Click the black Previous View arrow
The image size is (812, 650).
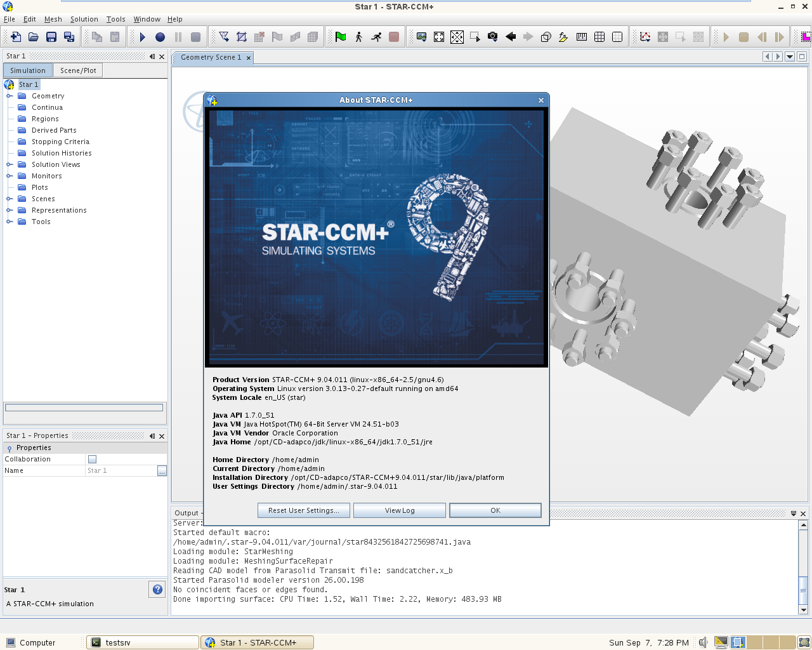click(511, 37)
